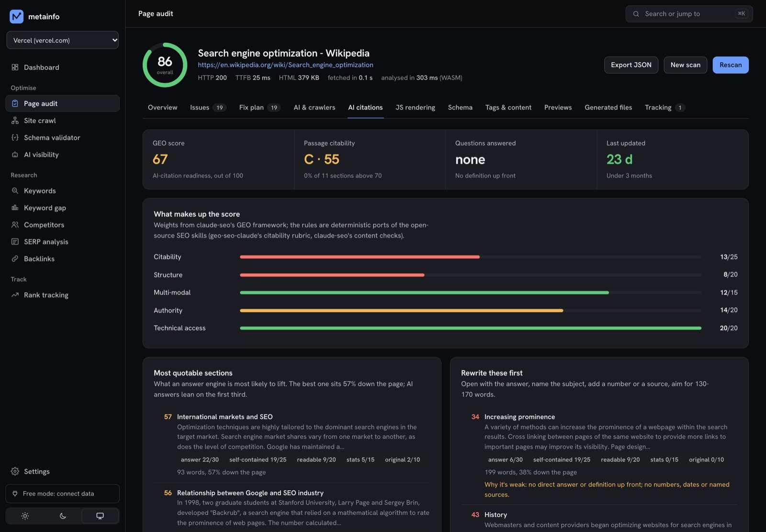Click the Site crawl network icon
Image resolution: width=766 pixels, height=532 pixels.
(15, 121)
